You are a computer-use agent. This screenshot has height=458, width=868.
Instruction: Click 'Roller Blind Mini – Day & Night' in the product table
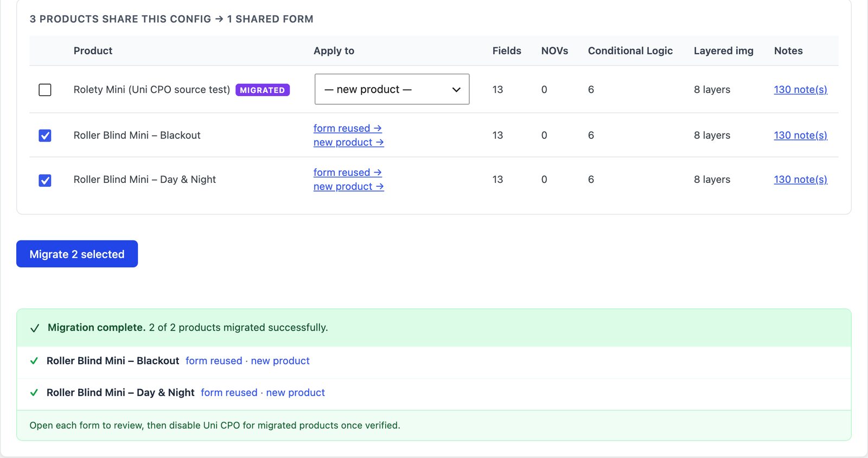(x=145, y=179)
